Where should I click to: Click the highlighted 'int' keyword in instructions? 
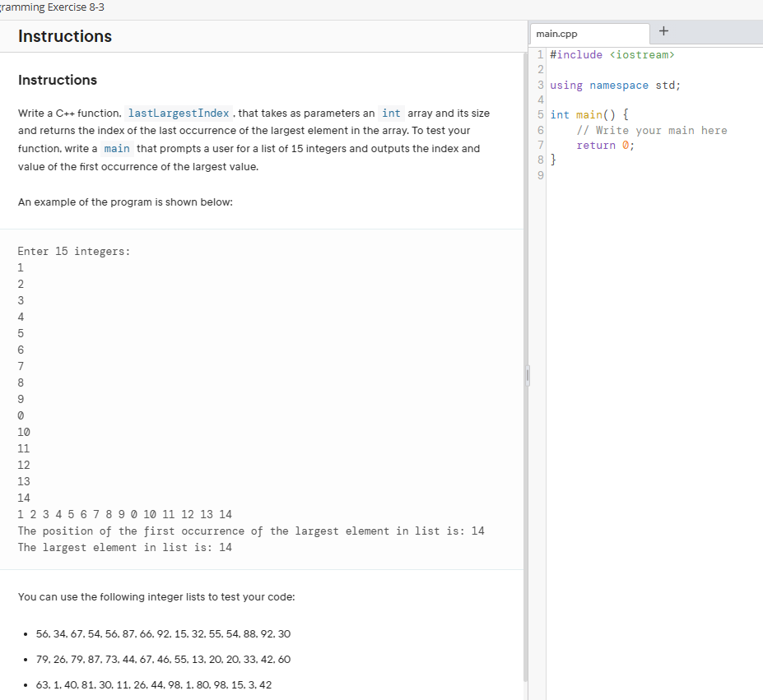coord(391,114)
